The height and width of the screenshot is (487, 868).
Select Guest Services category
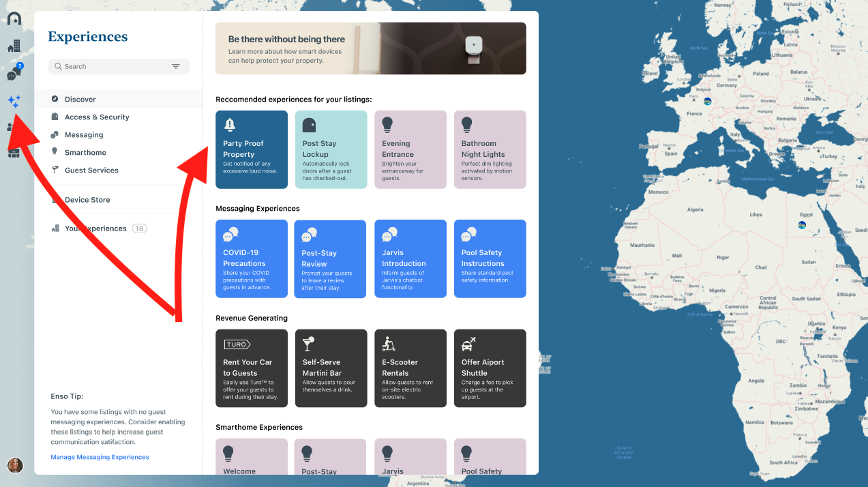[x=91, y=170]
